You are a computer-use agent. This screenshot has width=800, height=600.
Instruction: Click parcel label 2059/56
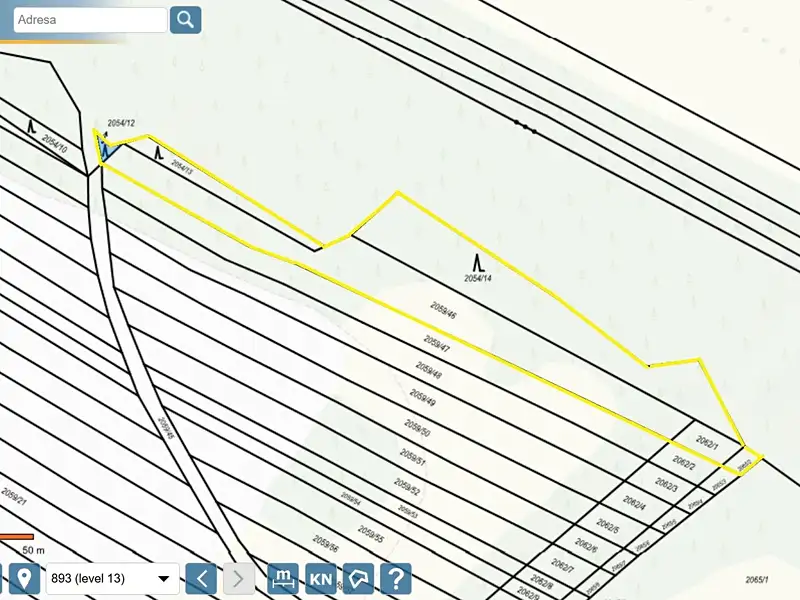point(326,544)
